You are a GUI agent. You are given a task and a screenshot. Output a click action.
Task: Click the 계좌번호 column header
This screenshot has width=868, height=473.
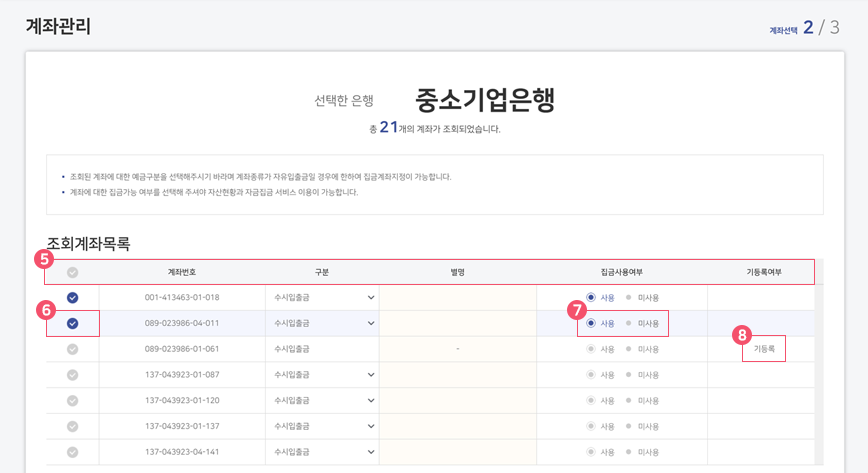182,272
